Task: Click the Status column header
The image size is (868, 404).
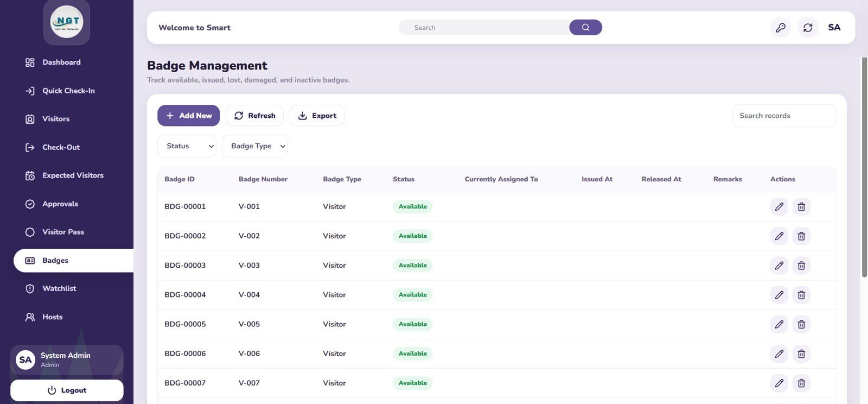Action: [404, 179]
